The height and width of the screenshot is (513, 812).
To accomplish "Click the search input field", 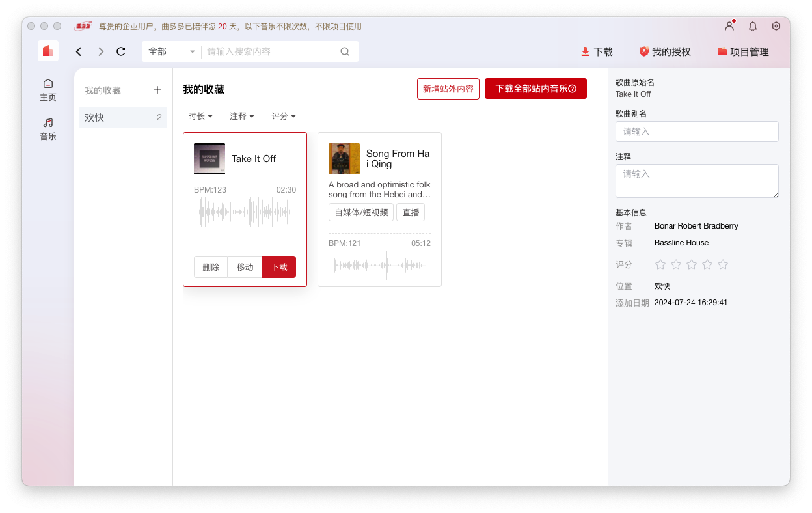I will pos(270,51).
